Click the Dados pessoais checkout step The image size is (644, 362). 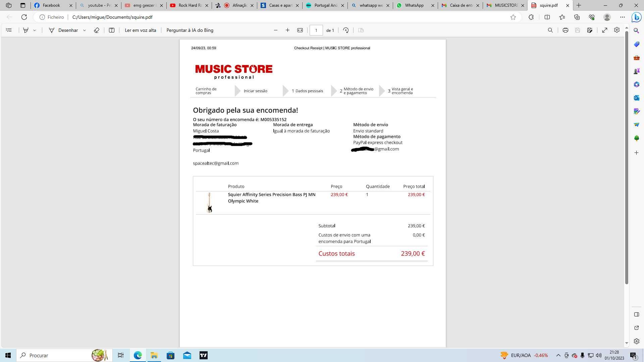(307, 91)
